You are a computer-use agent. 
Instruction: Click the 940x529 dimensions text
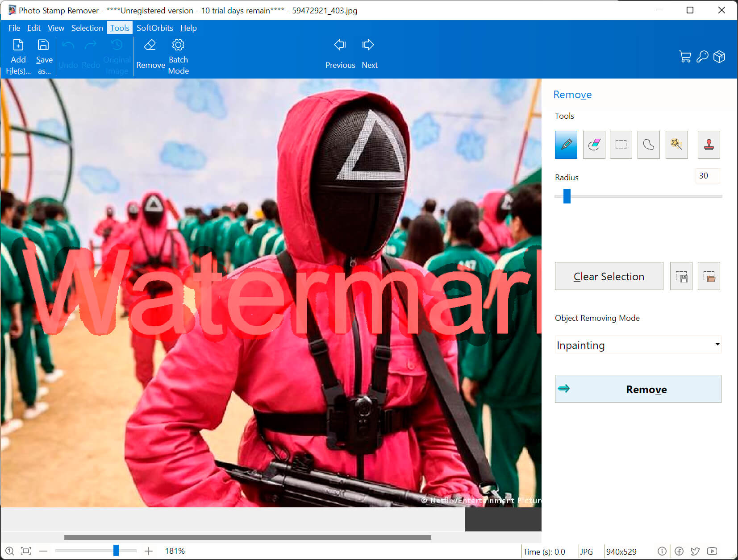[x=621, y=552]
